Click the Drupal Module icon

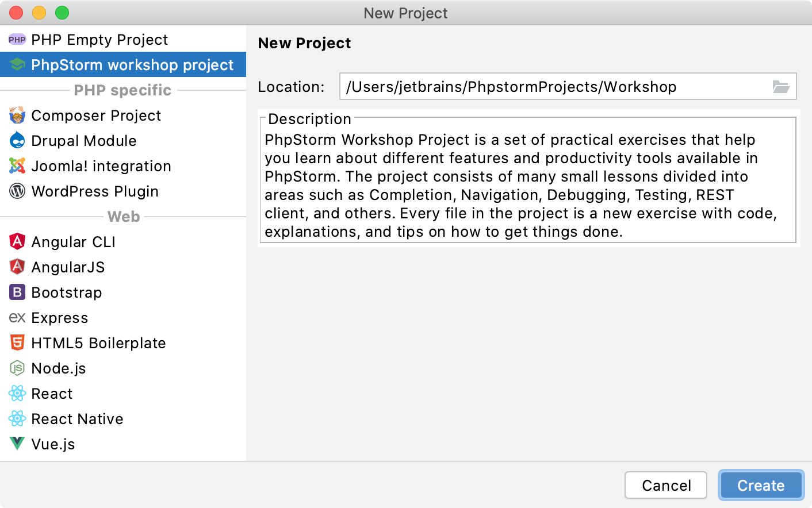click(17, 140)
